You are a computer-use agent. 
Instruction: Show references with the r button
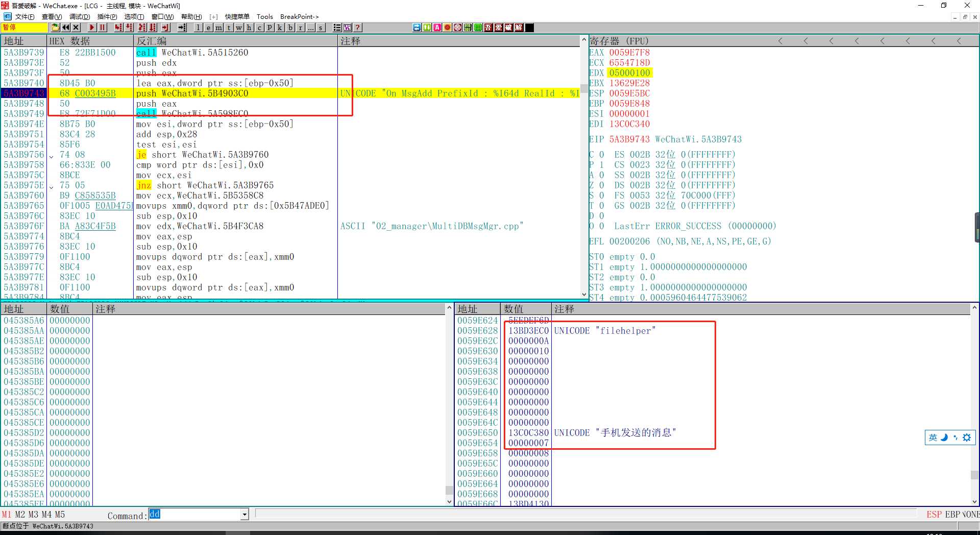pos(300,28)
